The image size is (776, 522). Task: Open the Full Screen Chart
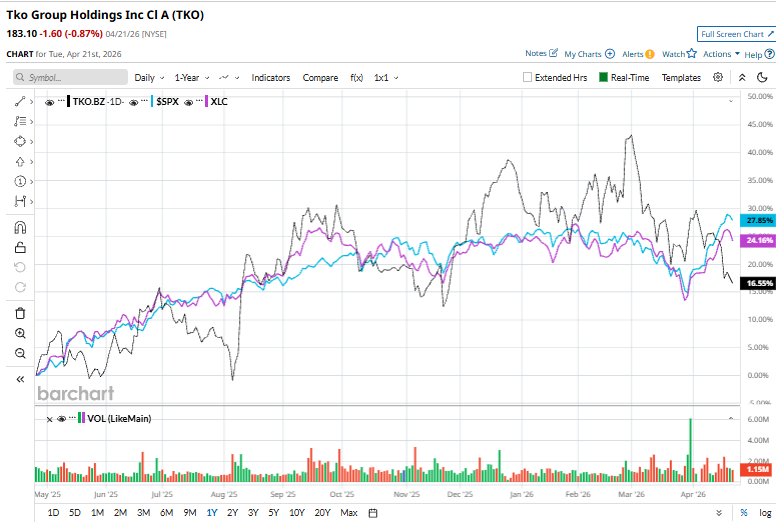click(x=735, y=34)
